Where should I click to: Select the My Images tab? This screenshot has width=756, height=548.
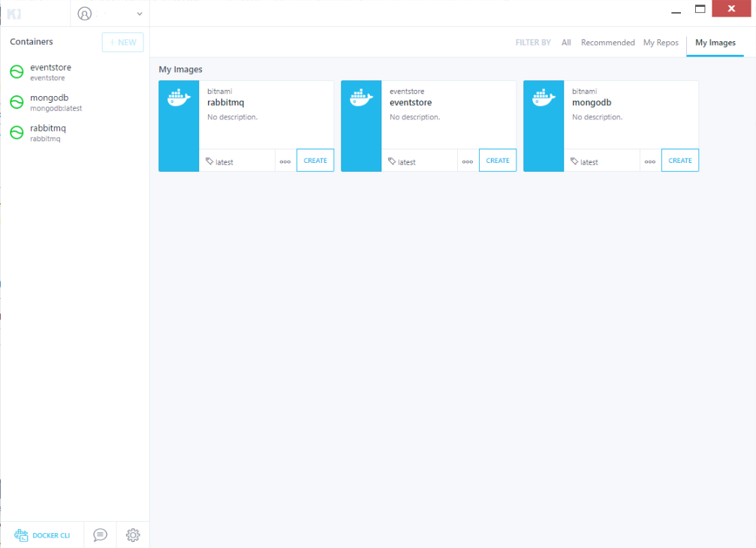715,42
